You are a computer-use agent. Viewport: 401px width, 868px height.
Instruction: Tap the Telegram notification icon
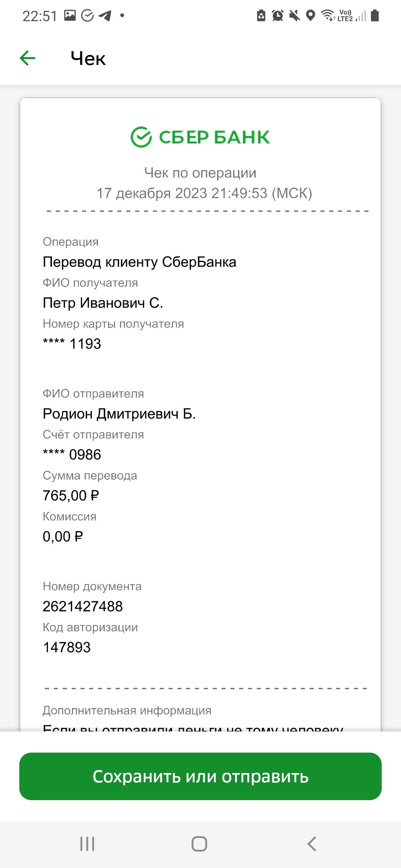point(105,16)
